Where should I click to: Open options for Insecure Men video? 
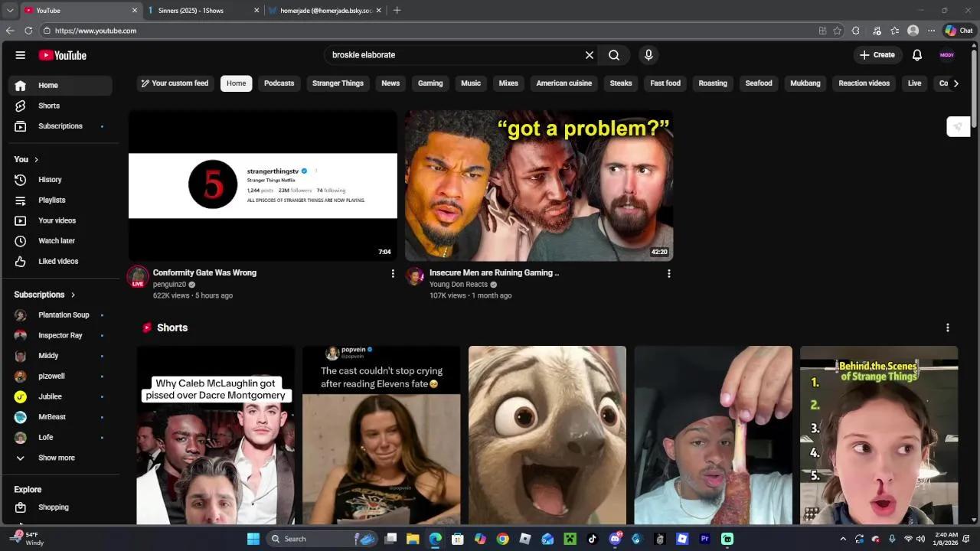point(669,274)
